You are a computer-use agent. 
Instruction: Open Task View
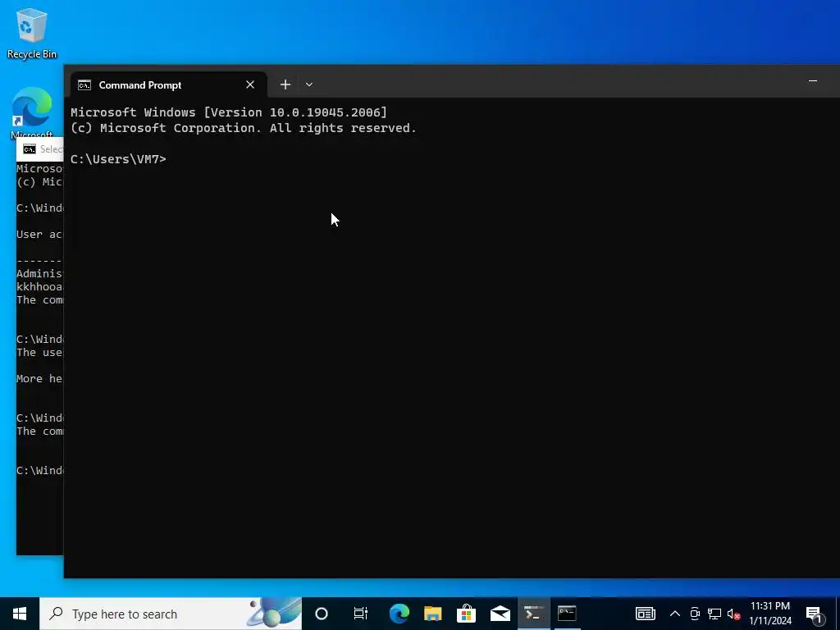click(x=361, y=614)
